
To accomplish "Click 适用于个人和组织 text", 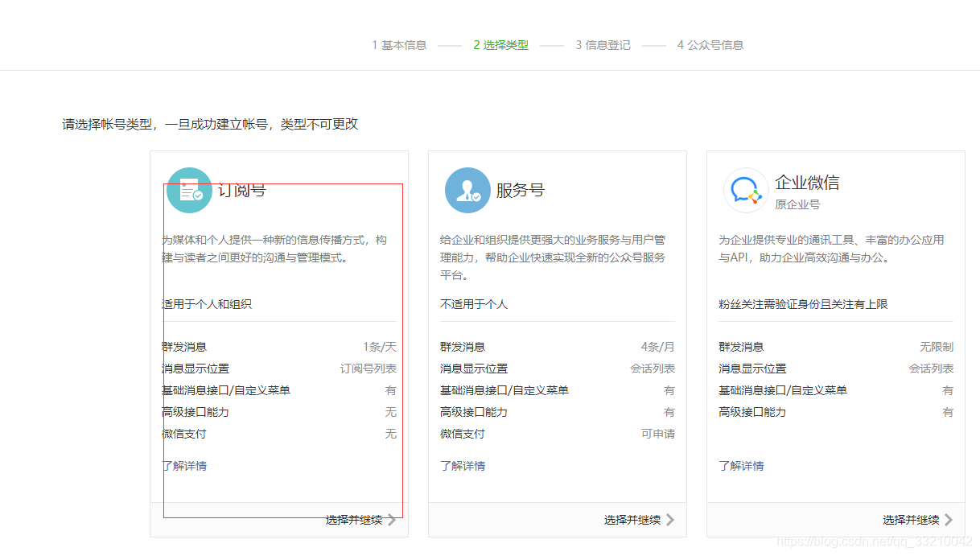I will [207, 304].
